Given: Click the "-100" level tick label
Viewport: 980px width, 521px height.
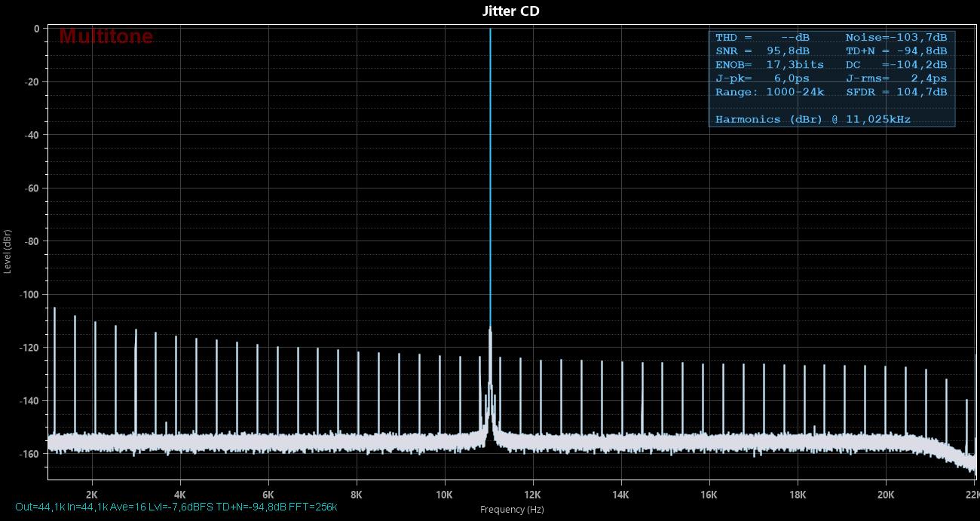Looking at the screenshot, I should [x=30, y=294].
